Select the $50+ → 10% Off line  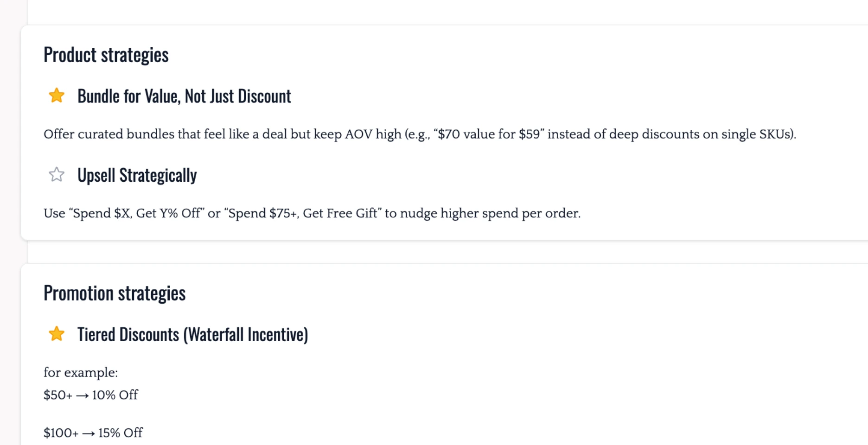[91, 395]
